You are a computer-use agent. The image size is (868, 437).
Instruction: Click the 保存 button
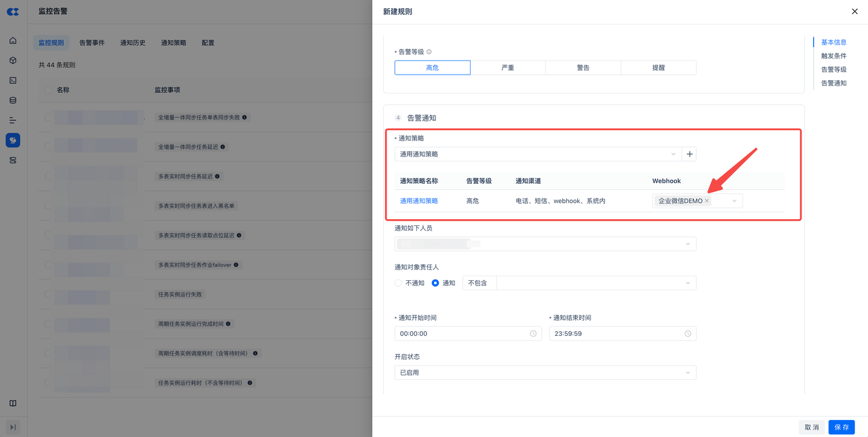(x=841, y=427)
